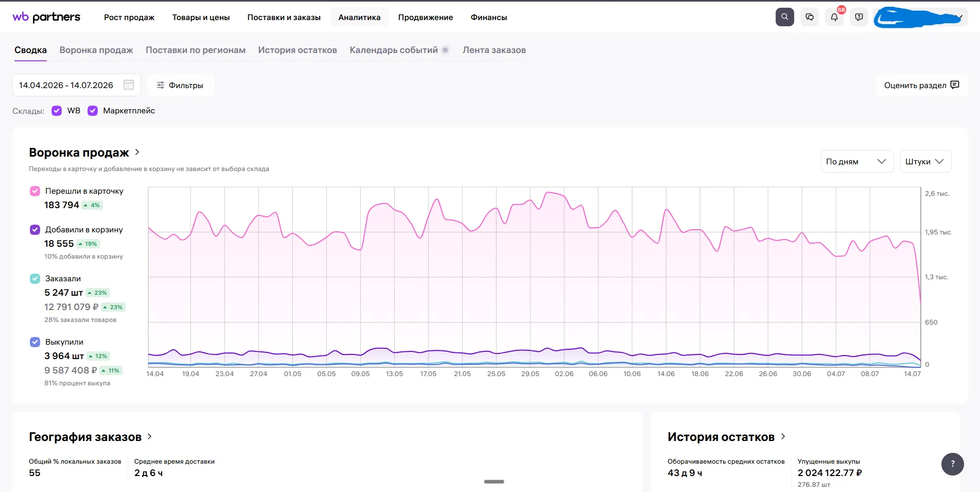
Task: Uncheck the Маркетплейс warehouse checkbox
Action: click(x=93, y=111)
